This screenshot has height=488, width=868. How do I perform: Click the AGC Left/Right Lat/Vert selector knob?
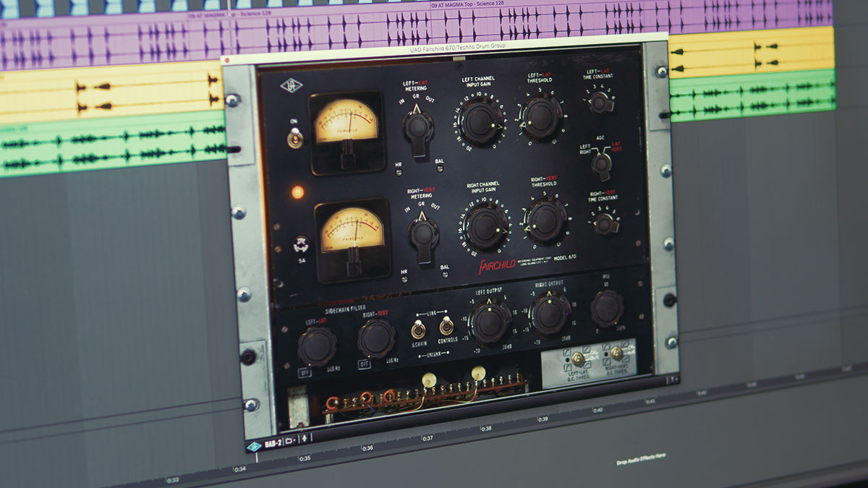tap(601, 164)
